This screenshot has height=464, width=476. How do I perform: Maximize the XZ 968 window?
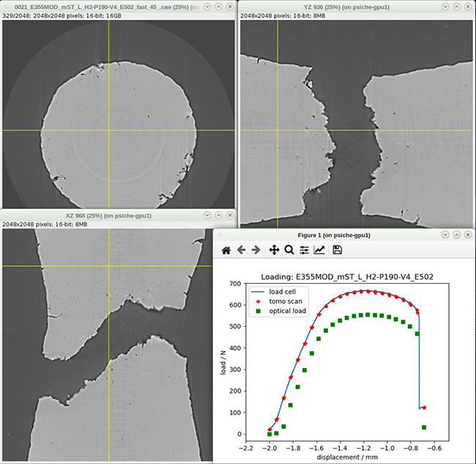coord(219,216)
